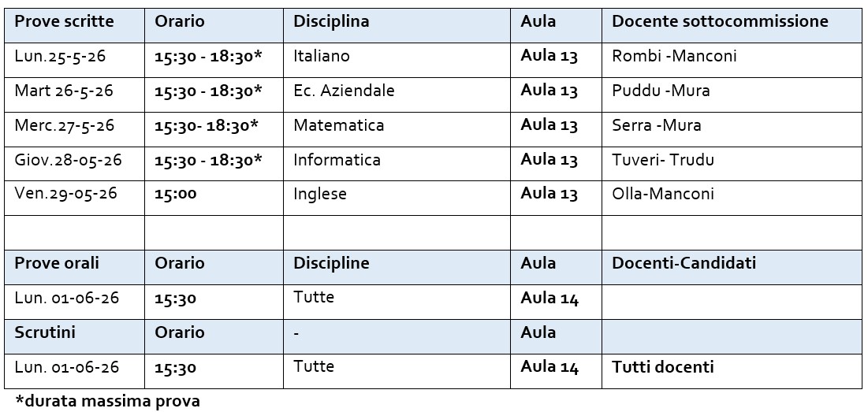Select the Serra -Mura teacher cell
Image resolution: width=868 pixels, height=412 pixels.
click(732, 129)
